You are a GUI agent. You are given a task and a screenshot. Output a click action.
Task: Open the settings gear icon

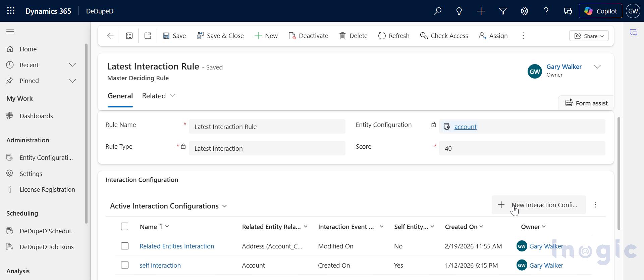pos(525,11)
